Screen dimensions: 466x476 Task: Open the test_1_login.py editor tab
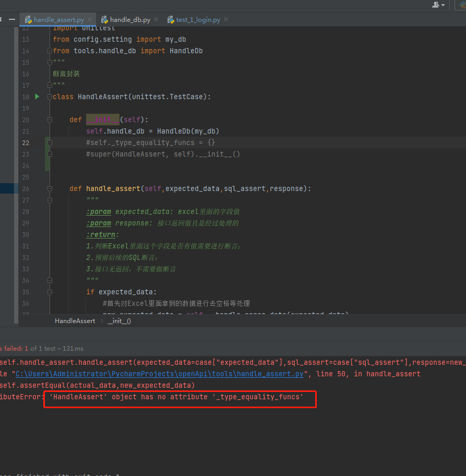coord(198,20)
